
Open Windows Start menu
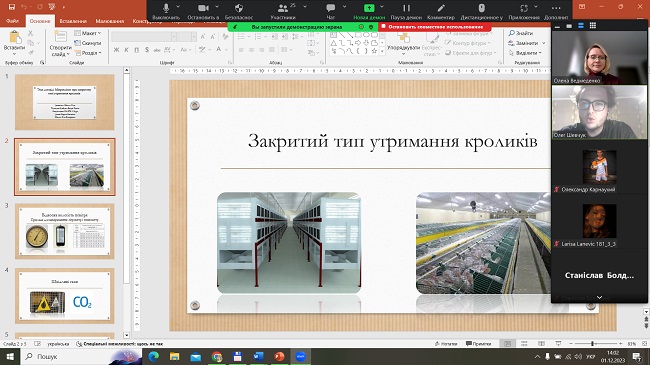tap(10, 356)
